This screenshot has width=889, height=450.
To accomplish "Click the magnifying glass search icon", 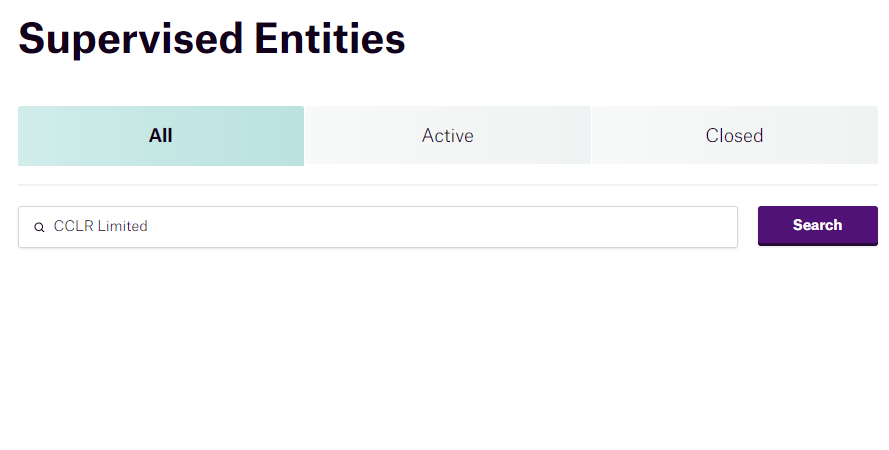I will click(x=39, y=227).
